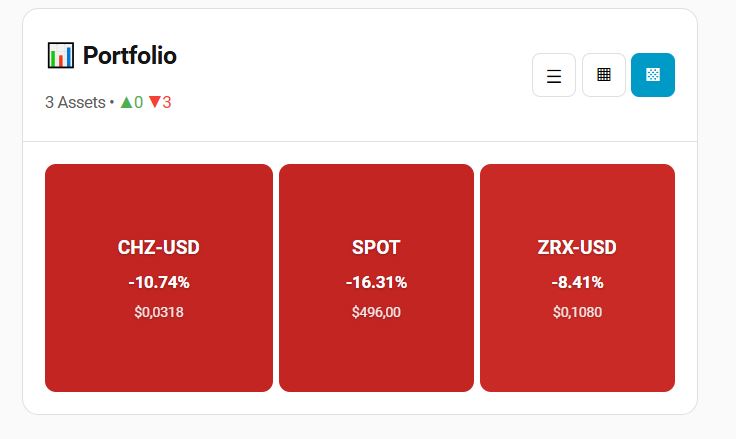Select the active heatmap view button
This screenshot has width=736, height=439.
653,75
